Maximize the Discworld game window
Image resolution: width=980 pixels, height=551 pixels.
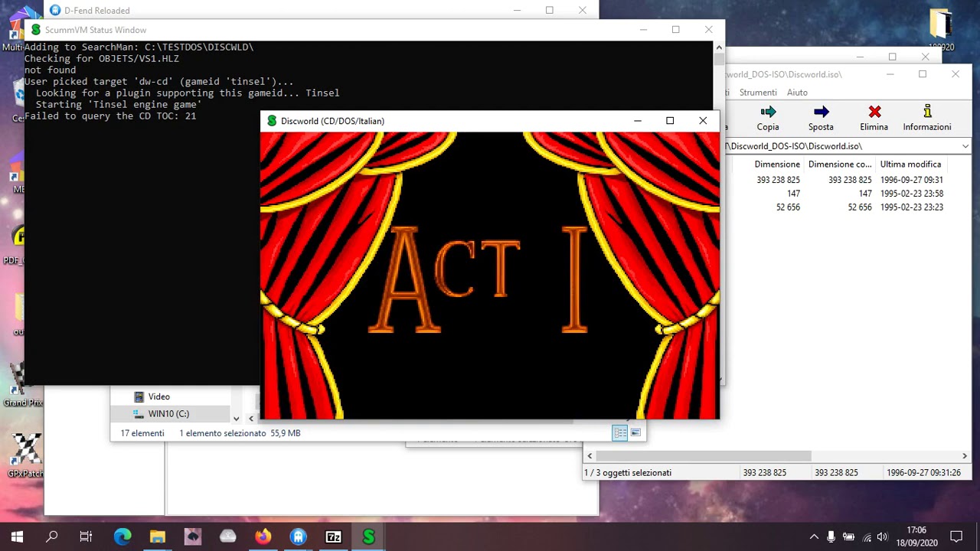coord(670,121)
